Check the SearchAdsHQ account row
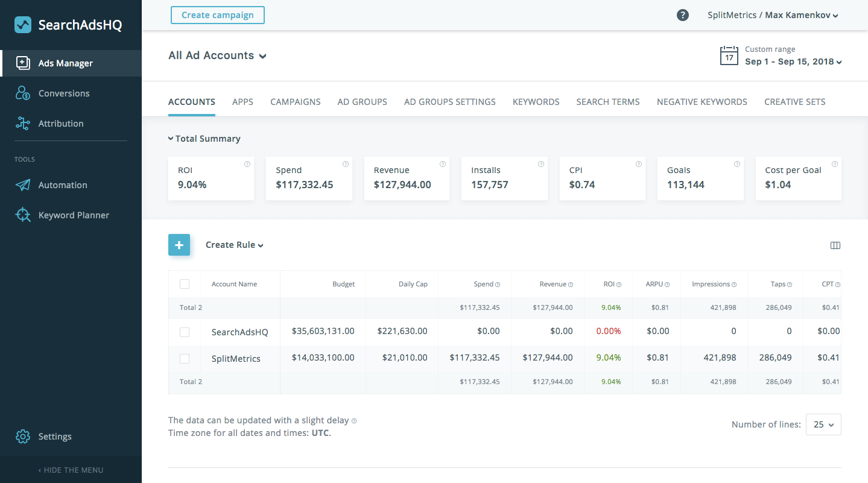The image size is (868, 483). (185, 332)
